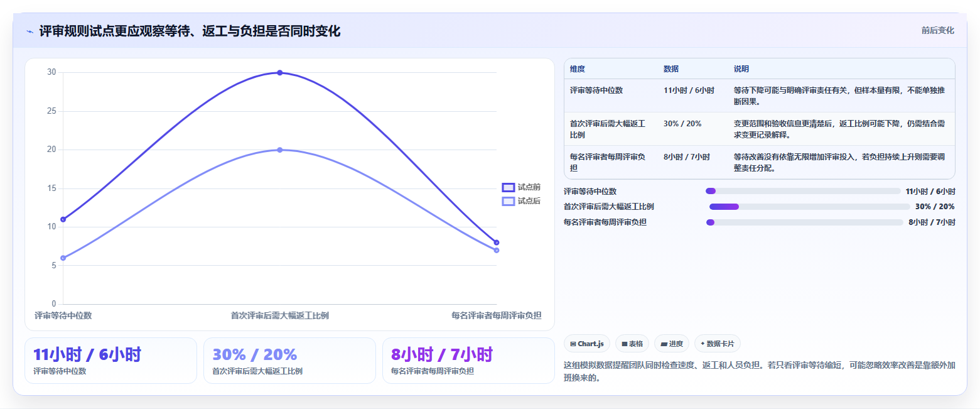Image resolution: width=980 pixels, height=409 pixels.
Task: Open the 8小时 / 7小时 data card
Action: tap(468, 361)
